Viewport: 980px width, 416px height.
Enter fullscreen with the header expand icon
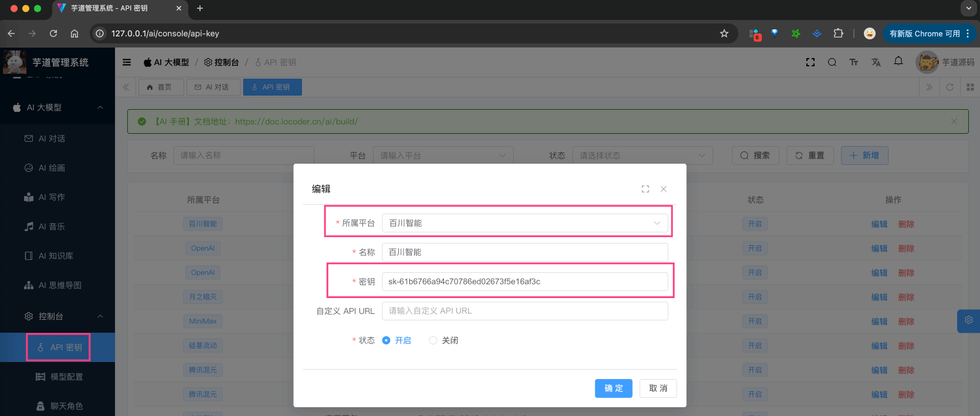click(x=811, y=62)
